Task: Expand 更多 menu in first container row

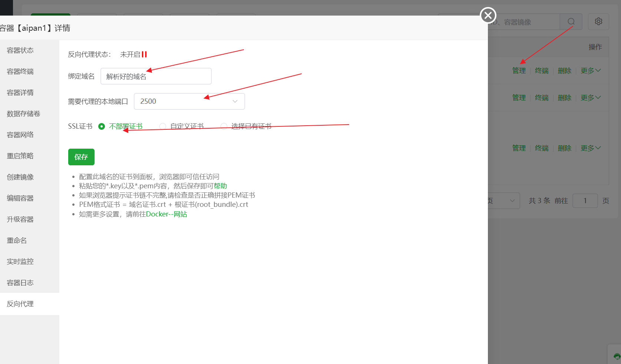Action: pyautogui.click(x=590, y=70)
